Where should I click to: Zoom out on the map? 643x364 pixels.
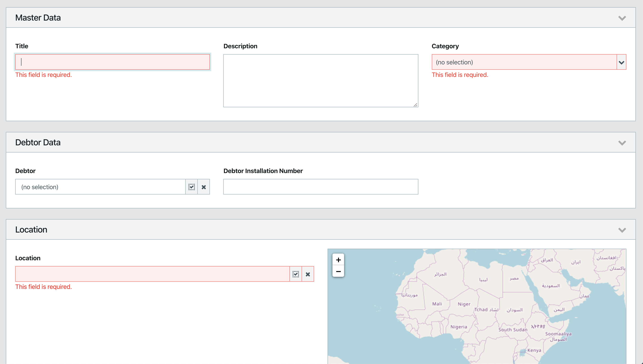point(338,271)
